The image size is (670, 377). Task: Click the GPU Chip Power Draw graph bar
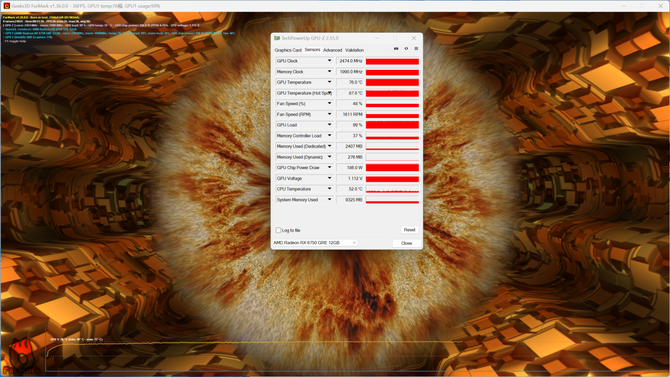pyautogui.click(x=392, y=168)
